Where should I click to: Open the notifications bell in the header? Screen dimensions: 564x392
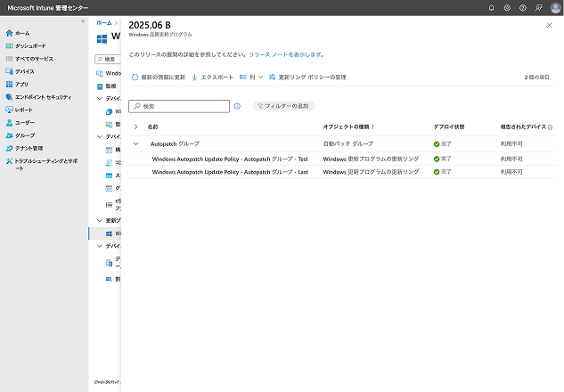[x=491, y=7]
